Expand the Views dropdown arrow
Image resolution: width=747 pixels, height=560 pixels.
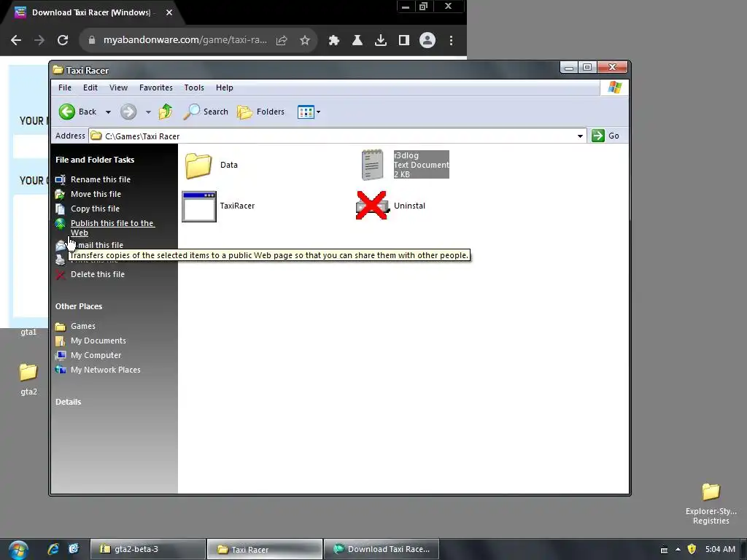pyautogui.click(x=318, y=112)
